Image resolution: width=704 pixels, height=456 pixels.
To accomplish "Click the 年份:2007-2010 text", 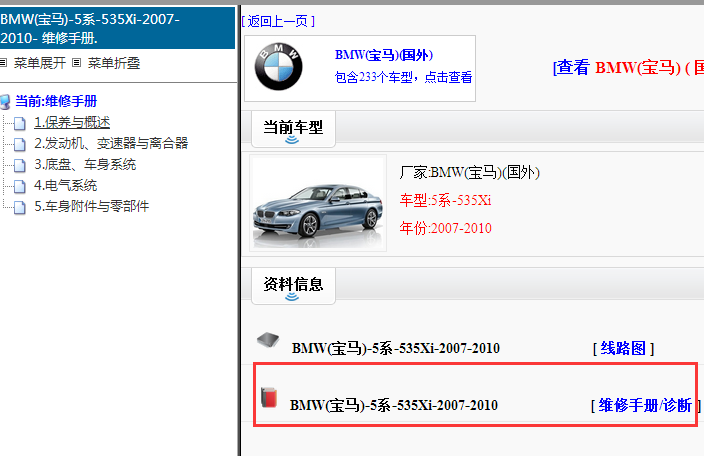I will click(445, 228).
